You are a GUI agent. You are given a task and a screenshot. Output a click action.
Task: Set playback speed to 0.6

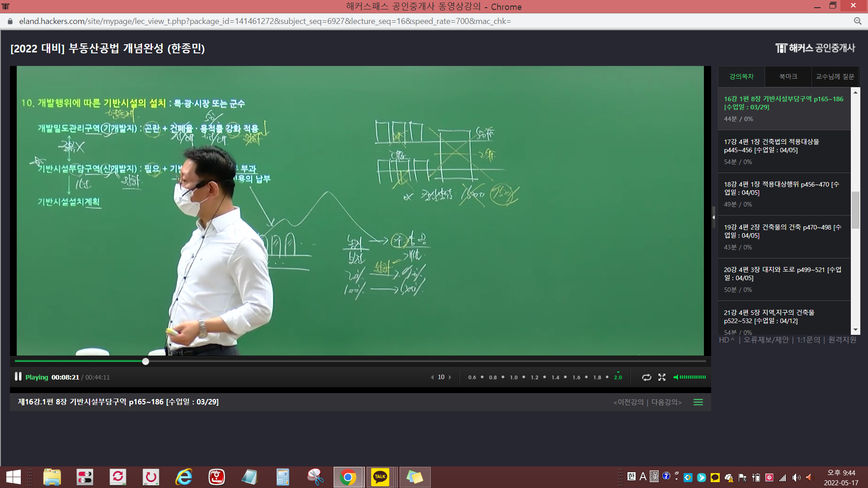coord(472,377)
